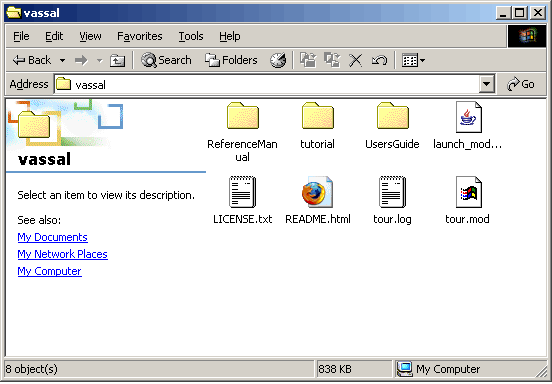Open the Search pane
552x384 pixels.
point(166,60)
